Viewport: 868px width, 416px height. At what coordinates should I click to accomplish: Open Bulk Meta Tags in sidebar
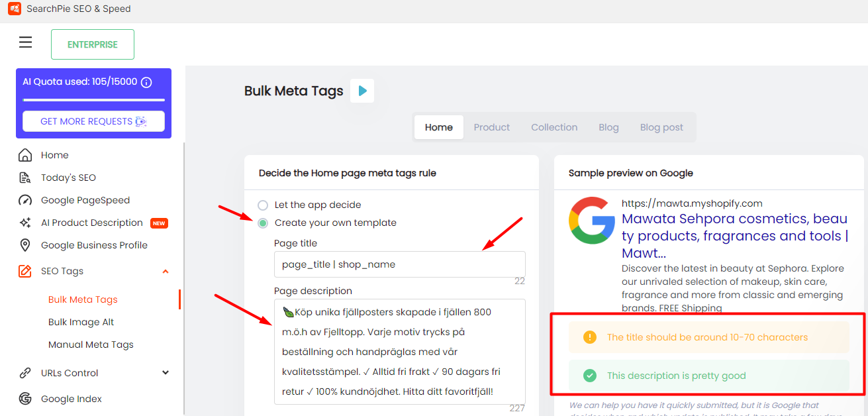click(83, 299)
